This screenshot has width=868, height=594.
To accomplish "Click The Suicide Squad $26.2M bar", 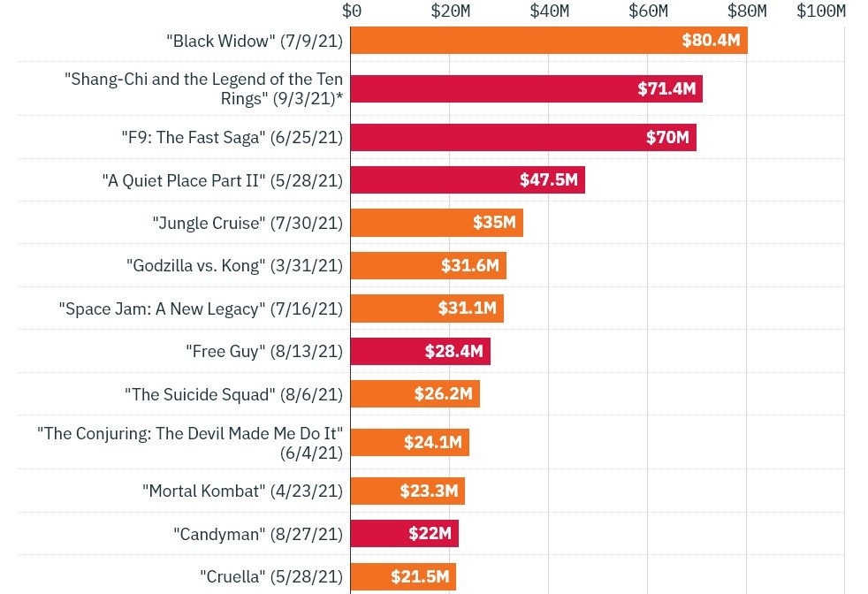I will pos(415,394).
